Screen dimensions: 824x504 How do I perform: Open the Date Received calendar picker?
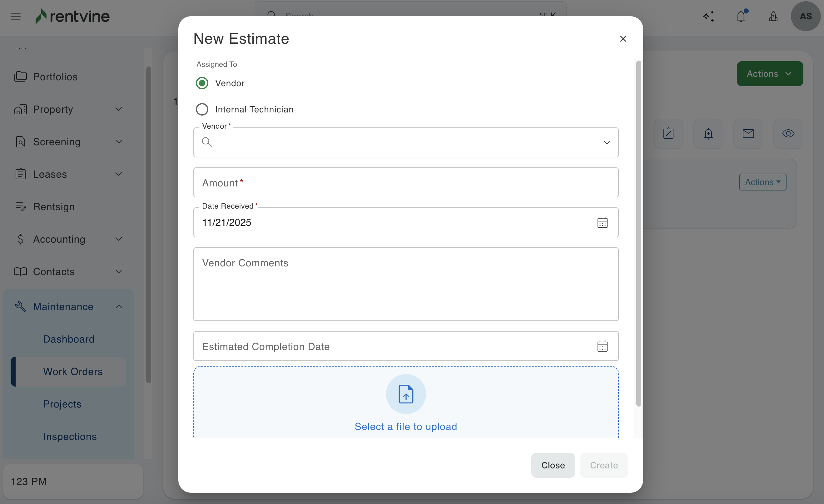(602, 223)
